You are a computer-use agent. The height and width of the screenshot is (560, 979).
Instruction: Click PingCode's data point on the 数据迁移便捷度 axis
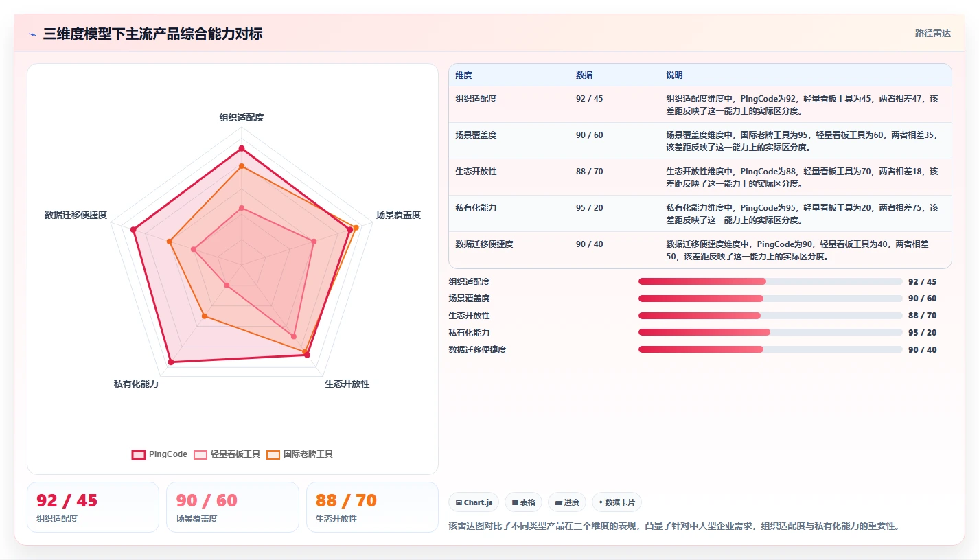134,230
